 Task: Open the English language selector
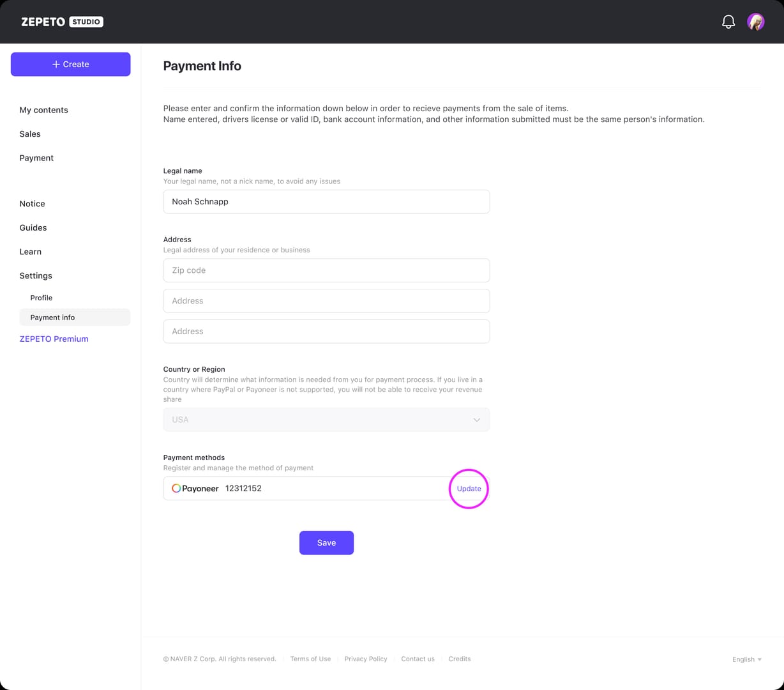click(746, 659)
